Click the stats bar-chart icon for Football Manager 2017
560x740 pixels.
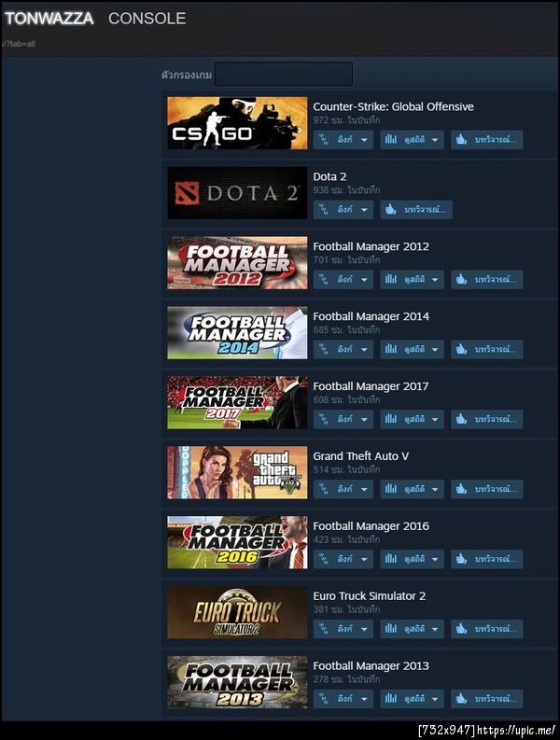tap(390, 419)
